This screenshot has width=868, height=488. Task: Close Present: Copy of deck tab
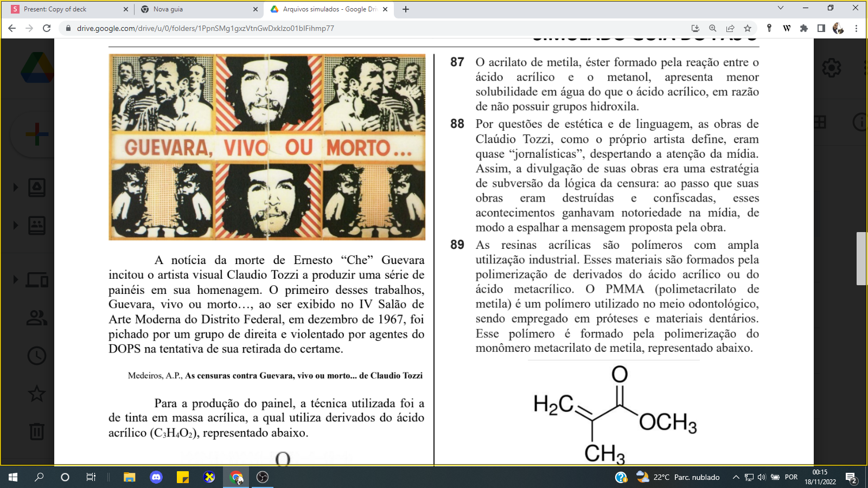126,9
